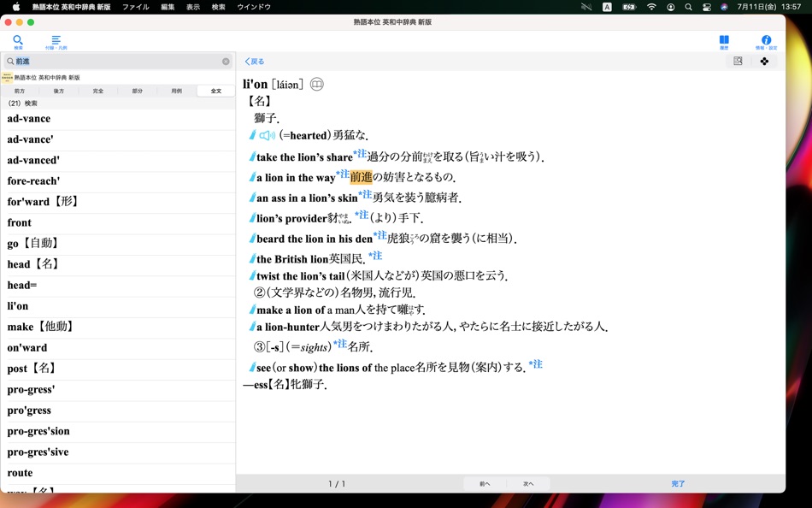
Task: Open the *注 note after '(=sights)'
Action: [x=340, y=344]
